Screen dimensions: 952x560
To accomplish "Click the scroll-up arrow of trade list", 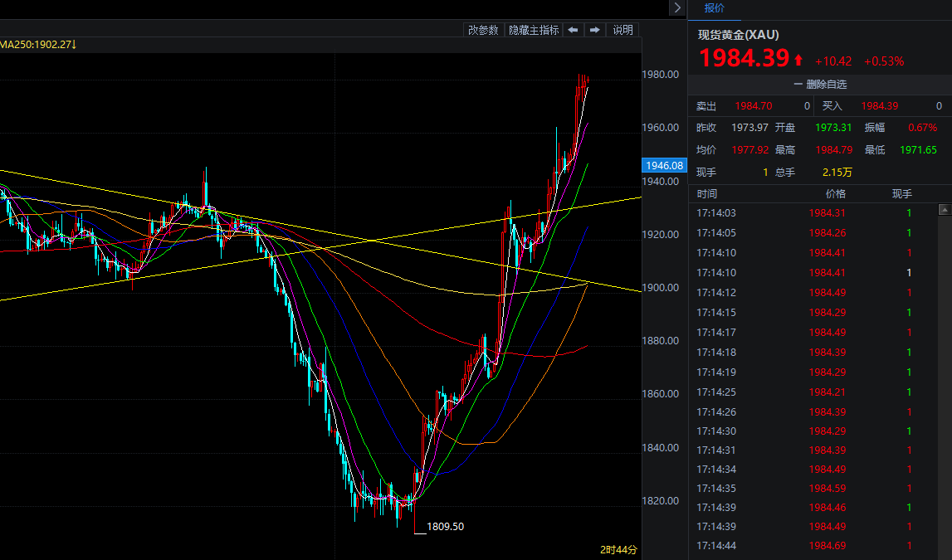I will 944,210.
